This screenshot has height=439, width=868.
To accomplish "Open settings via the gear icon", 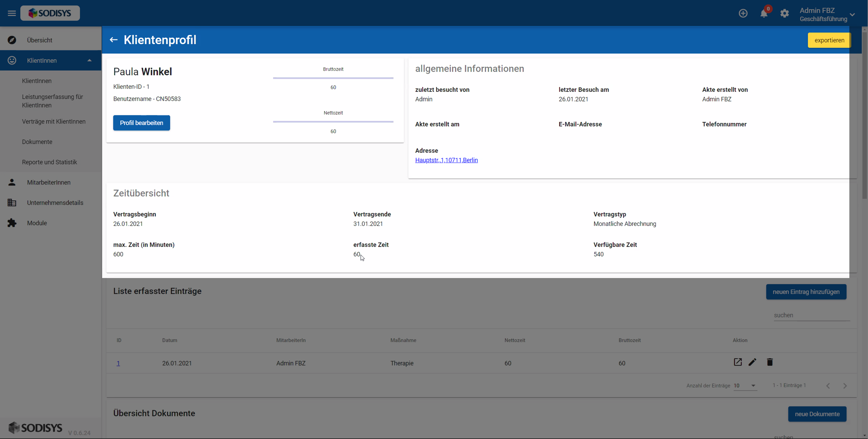I will point(784,13).
